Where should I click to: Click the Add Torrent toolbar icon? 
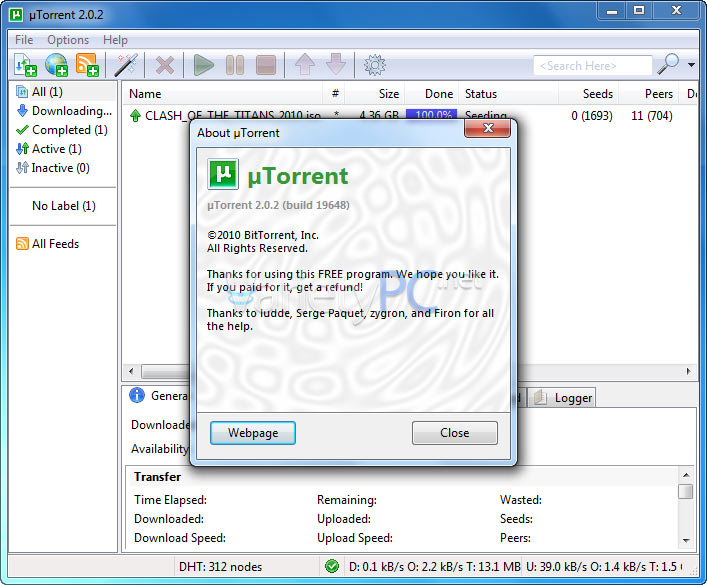(25, 65)
